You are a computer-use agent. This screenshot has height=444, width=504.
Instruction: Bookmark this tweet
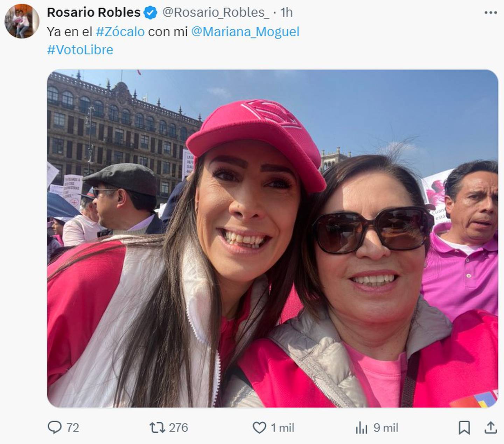point(464,428)
